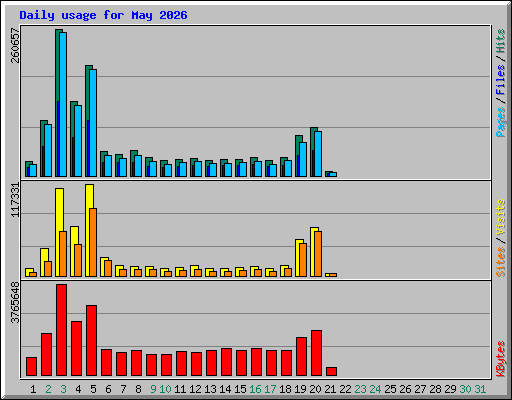Click day 20 on the x-axis
The image size is (512, 400).
pos(315,389)
